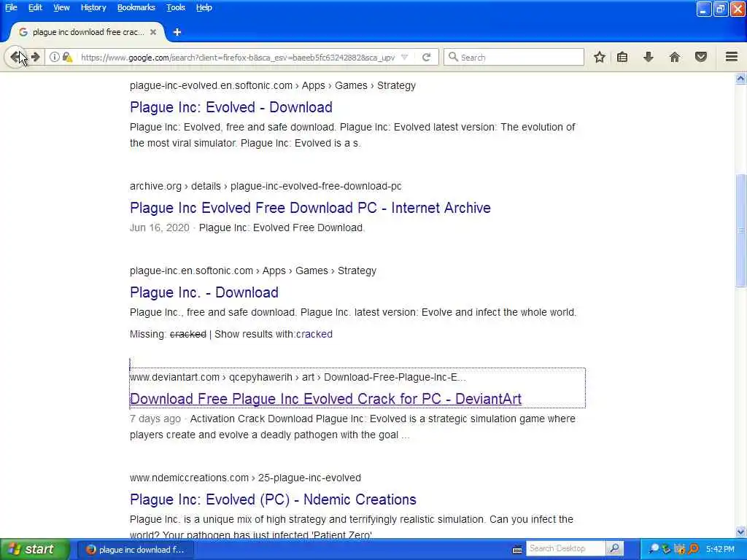Viewport: 747px width, 560px height.
Task: Open the History menu
Action: (x=93, y=7)
